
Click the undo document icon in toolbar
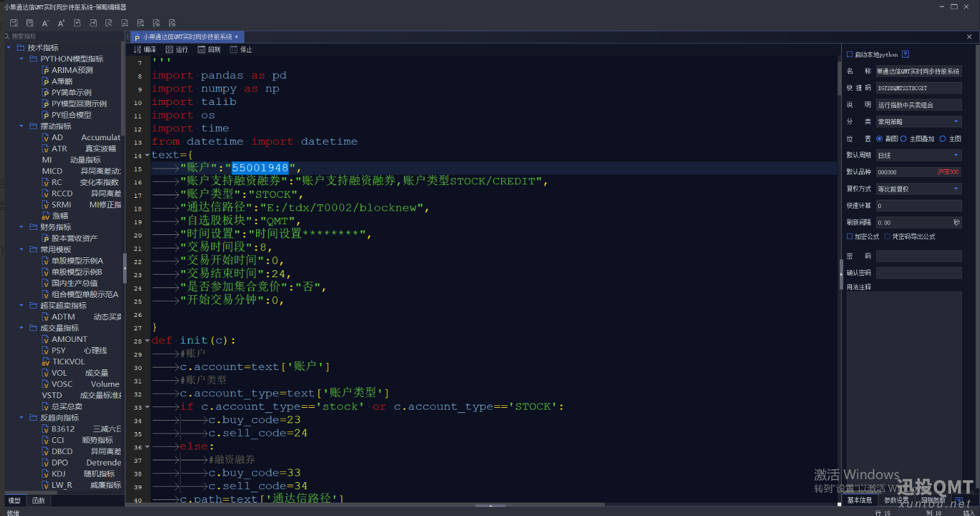(77, 23)
